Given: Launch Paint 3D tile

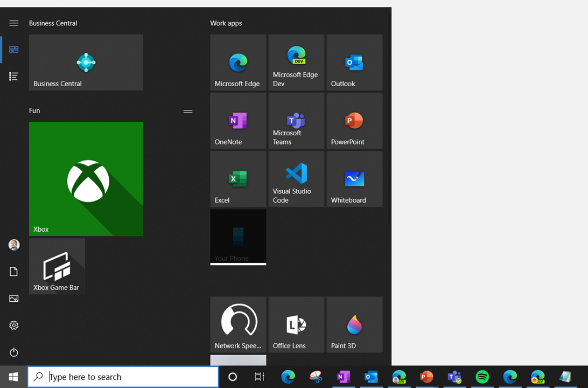Looking at the screenshot, I should point(354,324).
